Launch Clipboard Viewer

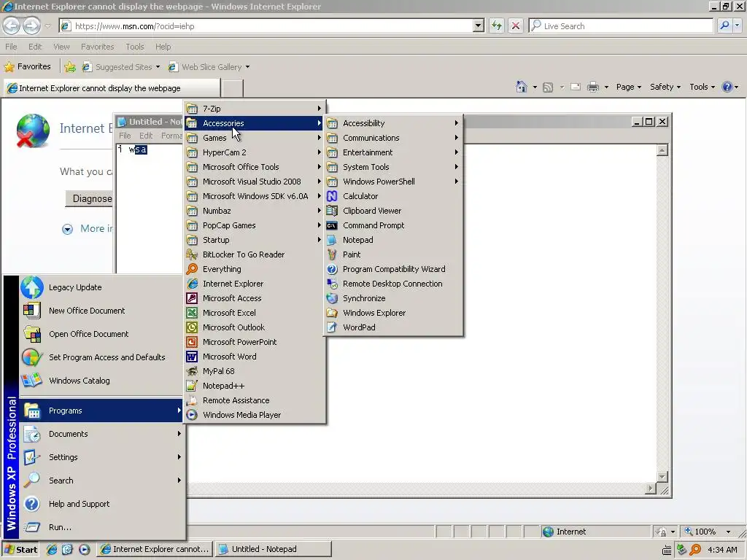[x=393, y=211]
